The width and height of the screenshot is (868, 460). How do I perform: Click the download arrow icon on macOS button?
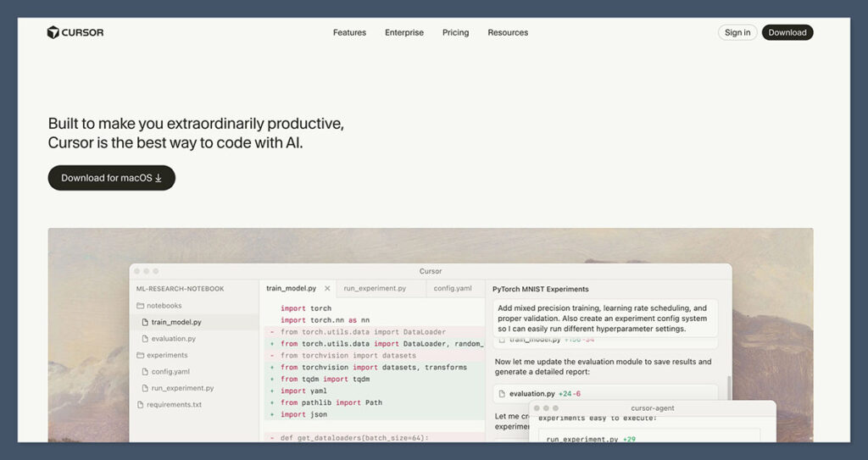click(x=159, y=179)
